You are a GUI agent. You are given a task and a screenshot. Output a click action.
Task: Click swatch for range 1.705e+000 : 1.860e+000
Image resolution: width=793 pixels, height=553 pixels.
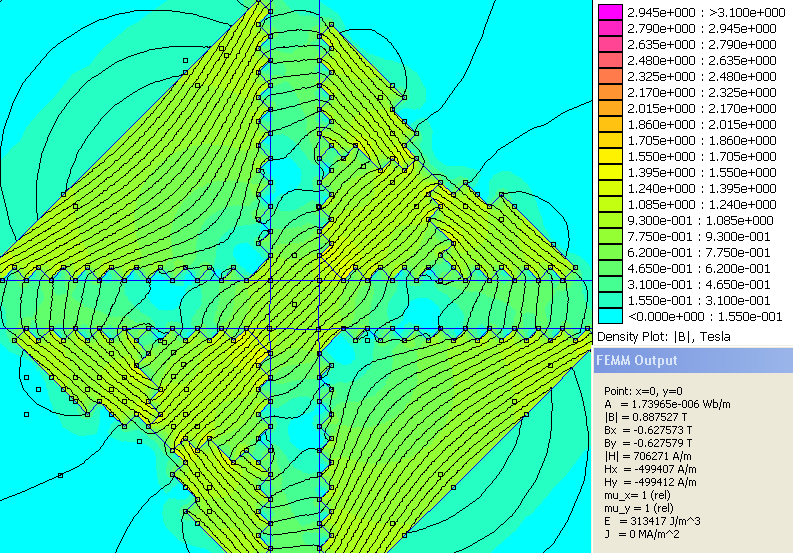[x=610, y=141]
